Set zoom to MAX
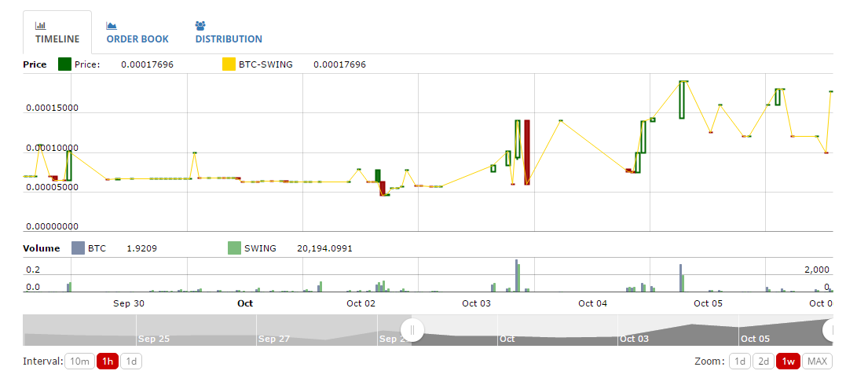This screenshot has width=868, height=378. (x=817, y=361)
